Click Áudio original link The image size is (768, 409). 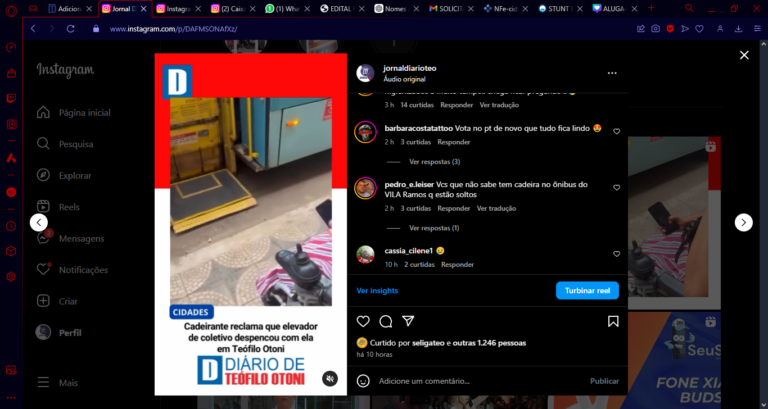[404, 79]
